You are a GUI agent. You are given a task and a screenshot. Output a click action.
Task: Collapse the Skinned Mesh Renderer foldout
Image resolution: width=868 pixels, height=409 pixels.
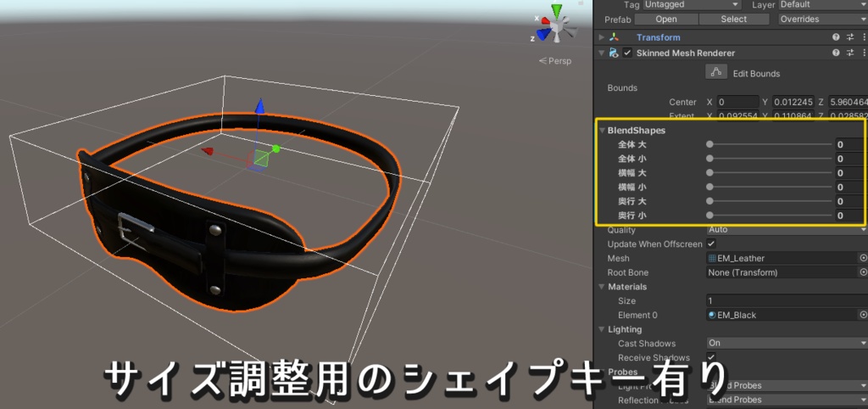coord(602,53)
